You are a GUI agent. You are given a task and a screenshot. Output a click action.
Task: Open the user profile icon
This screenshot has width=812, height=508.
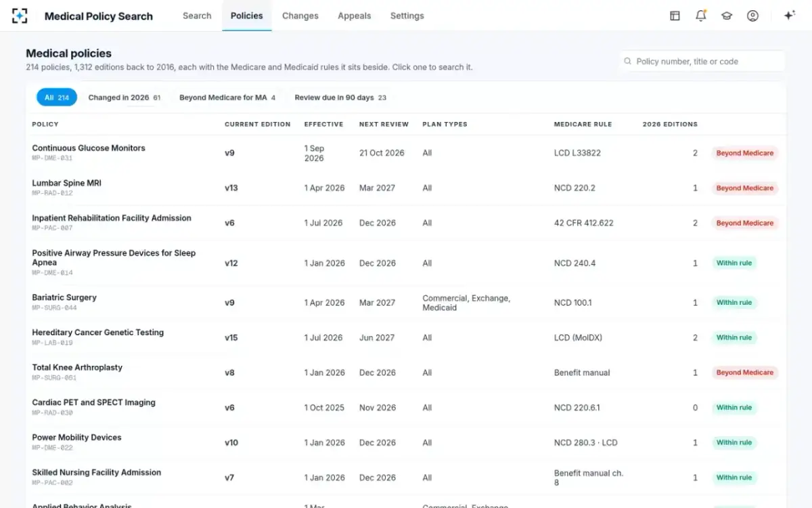pyautogui.click(x=752, y=16)
